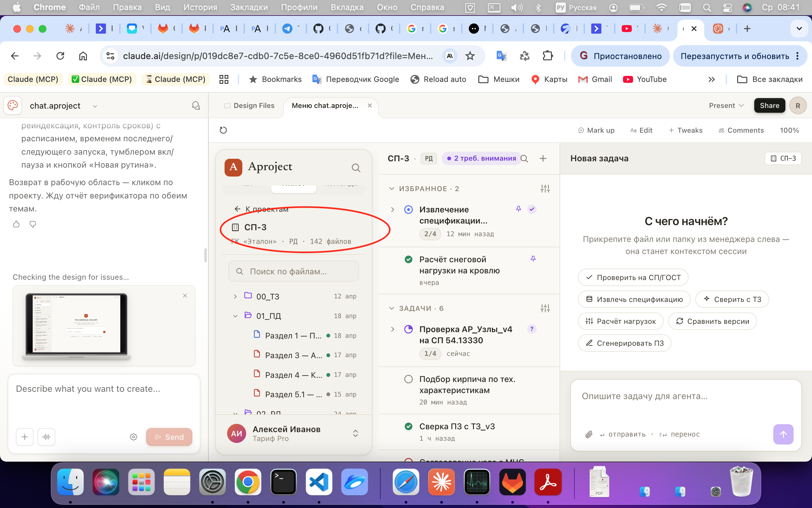This screenshot has height=508, width=812.
Task: Click the Share button
Action: pyautogui.click(x=769, y=105)
